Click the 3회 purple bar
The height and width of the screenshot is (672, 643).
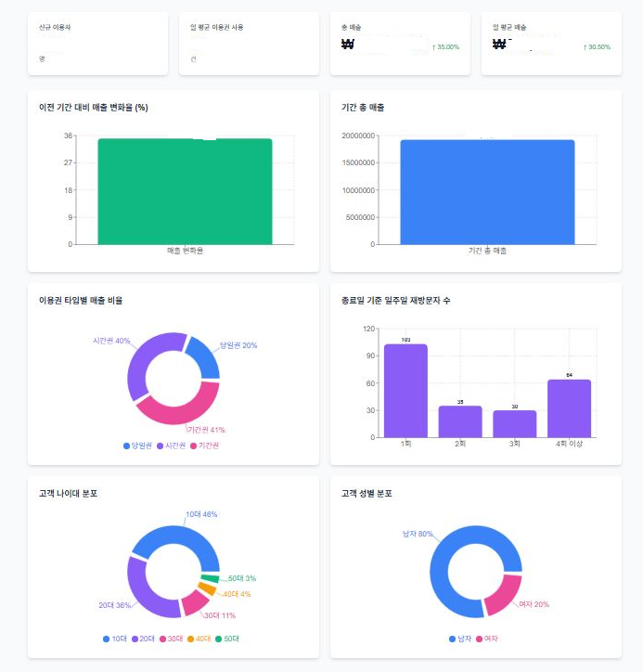514,424
